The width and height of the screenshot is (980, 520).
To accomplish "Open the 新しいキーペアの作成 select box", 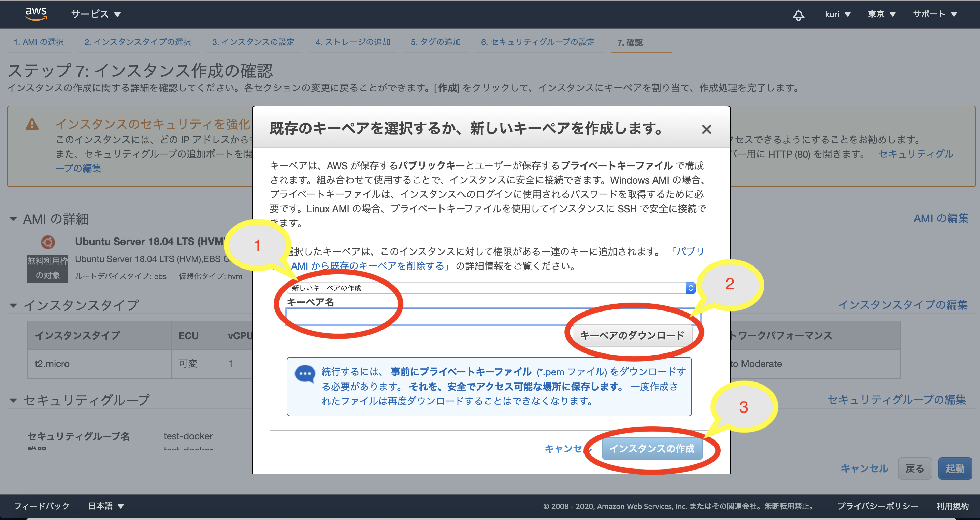I will [491, 288].
